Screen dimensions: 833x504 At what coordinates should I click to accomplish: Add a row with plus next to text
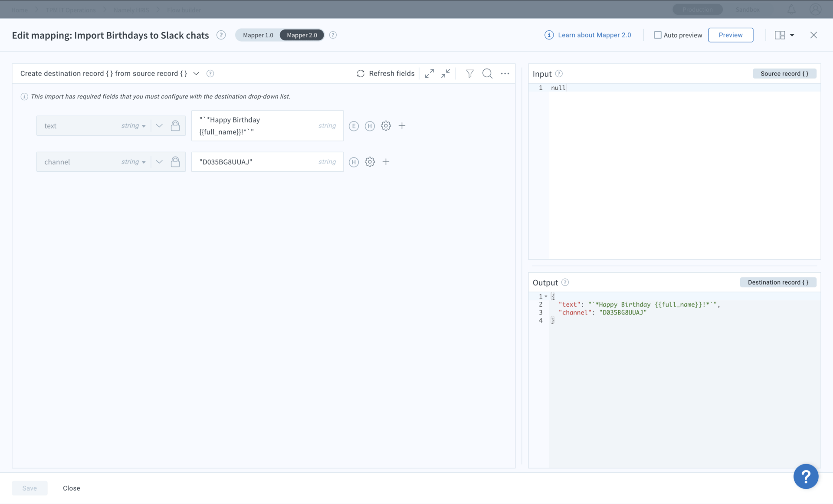coord(402,126)
